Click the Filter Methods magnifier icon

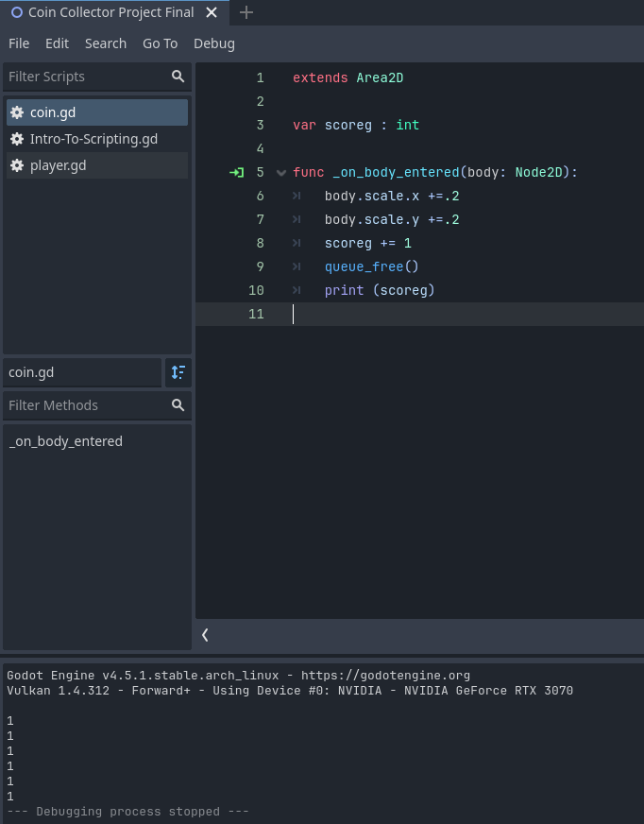178,405
